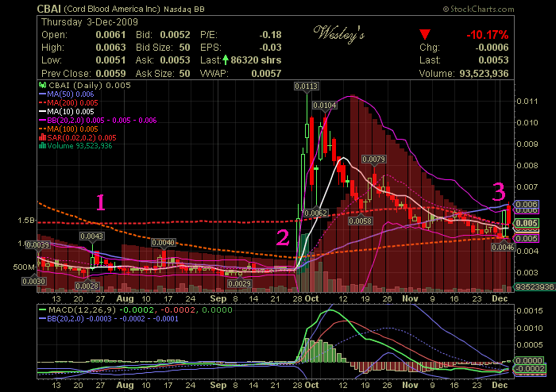Screen dimensions: 556x392
Task: Click the 0.003 price axis tick
Action: (x=527, y=273)
